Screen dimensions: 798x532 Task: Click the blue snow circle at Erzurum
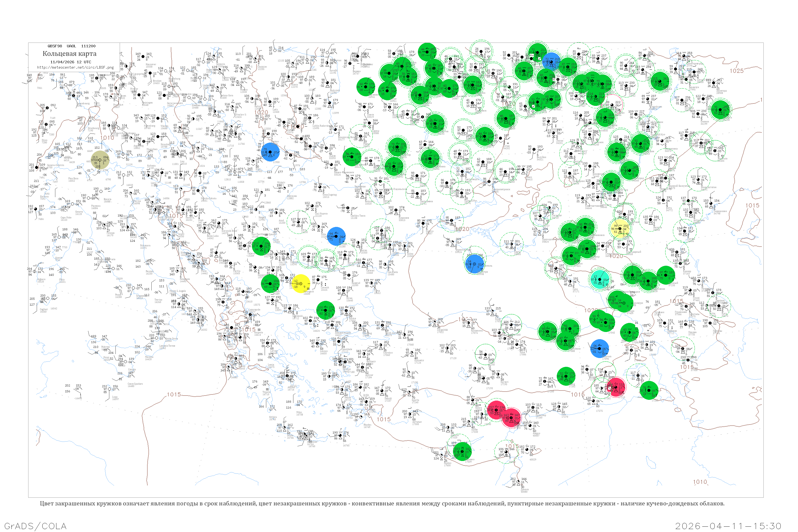(x=600, y=348)
